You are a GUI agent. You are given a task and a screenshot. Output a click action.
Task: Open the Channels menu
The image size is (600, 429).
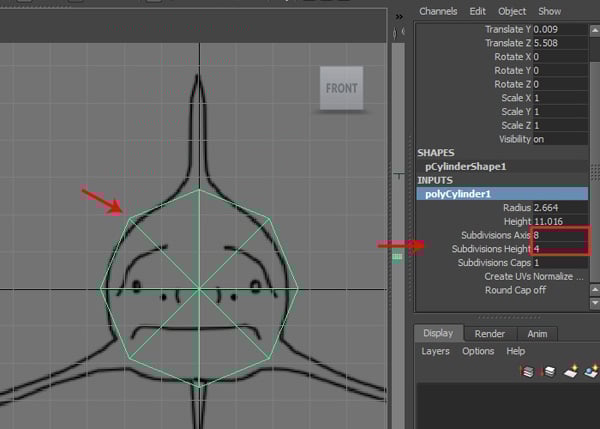click(x=438, y=11)
